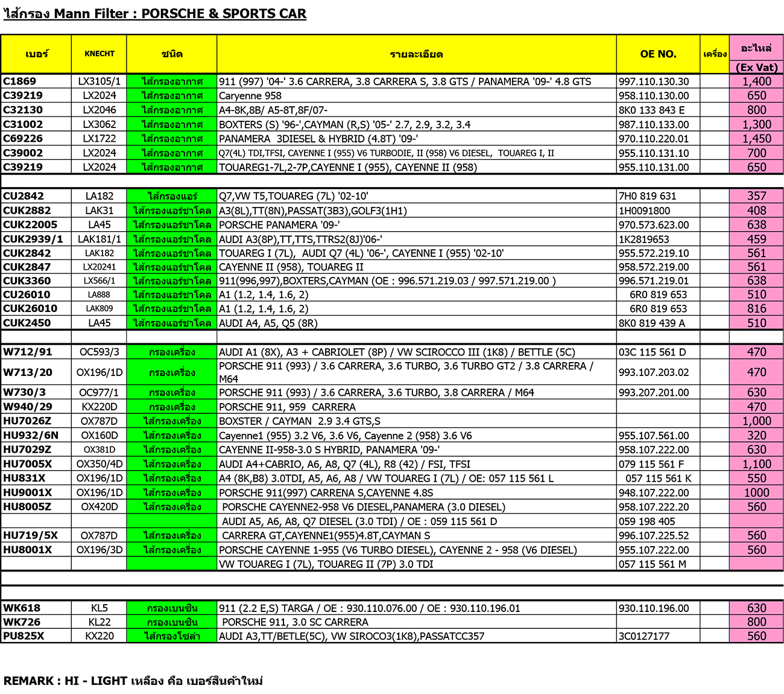Click Knecht code 'LA182'
Viewport: 784px width, 694px height.
(100, 196)
